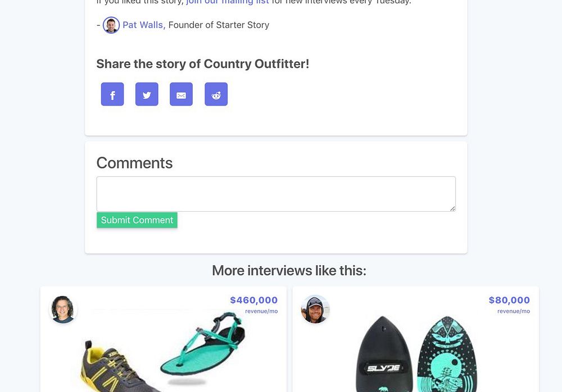This screenshot has width=562, height=392.
Task: Submit Comment using the green button
Action: (x=137, y=220)
